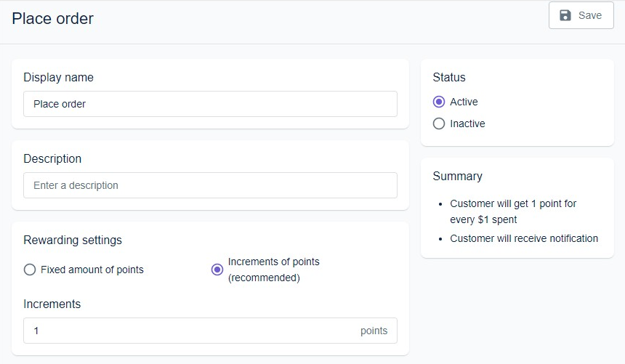Click the floppy disk Save icon

point(565,15)
